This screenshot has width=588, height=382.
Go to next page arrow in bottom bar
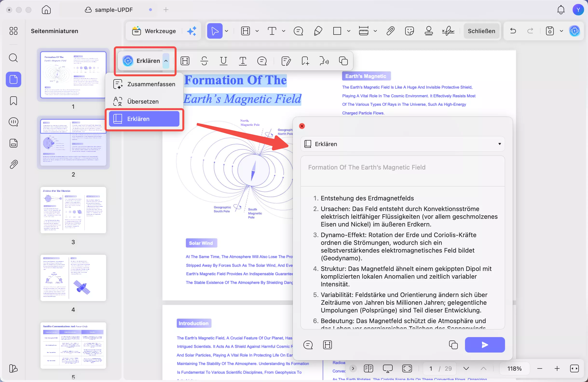click(466, 369)
